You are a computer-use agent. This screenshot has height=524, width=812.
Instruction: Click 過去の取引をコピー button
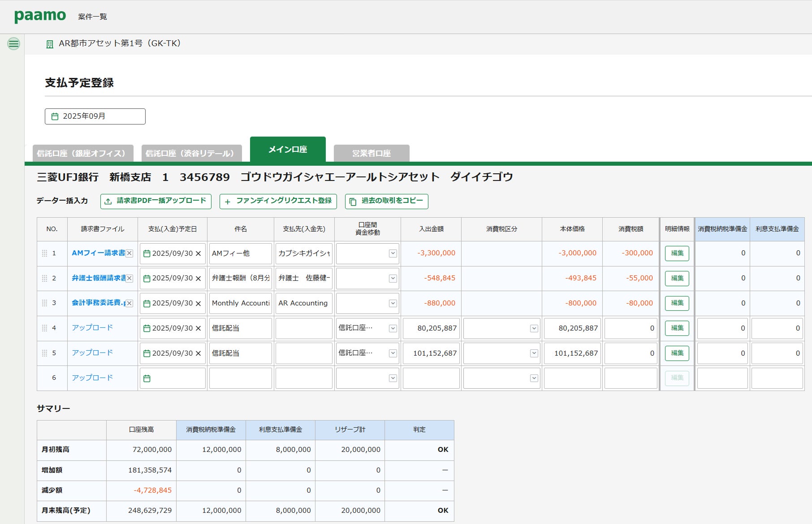click(x=386, y=201)
